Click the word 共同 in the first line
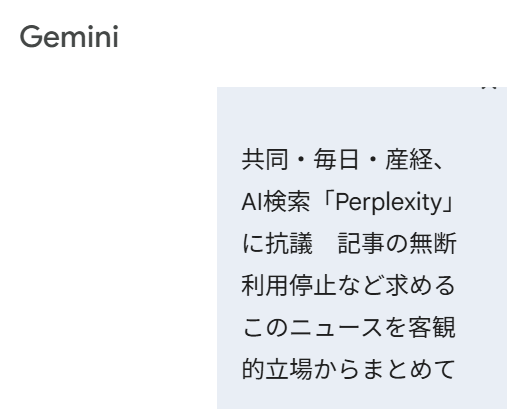This screenshot has width=507, height=409. [265, 160]
